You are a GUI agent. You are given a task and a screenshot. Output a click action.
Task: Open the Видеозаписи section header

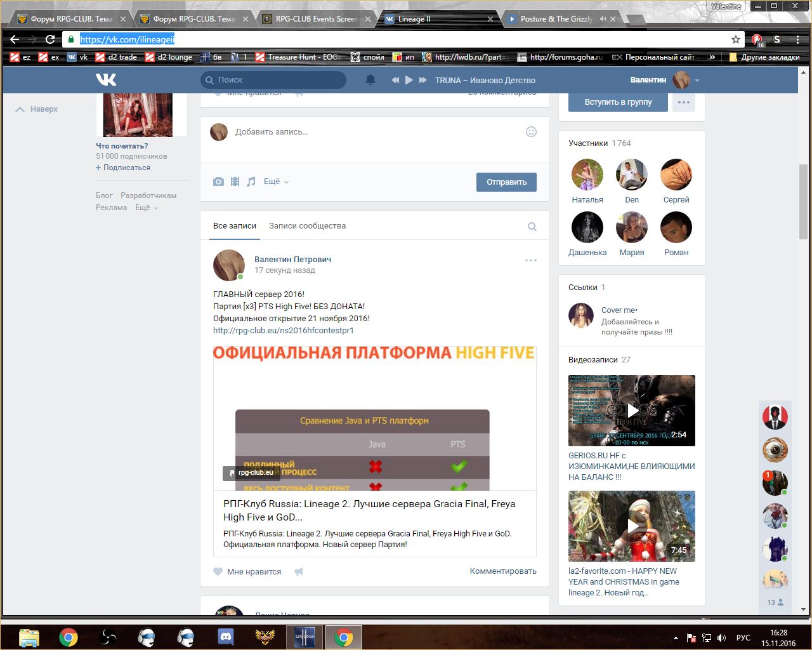click(x=599, y=360)
